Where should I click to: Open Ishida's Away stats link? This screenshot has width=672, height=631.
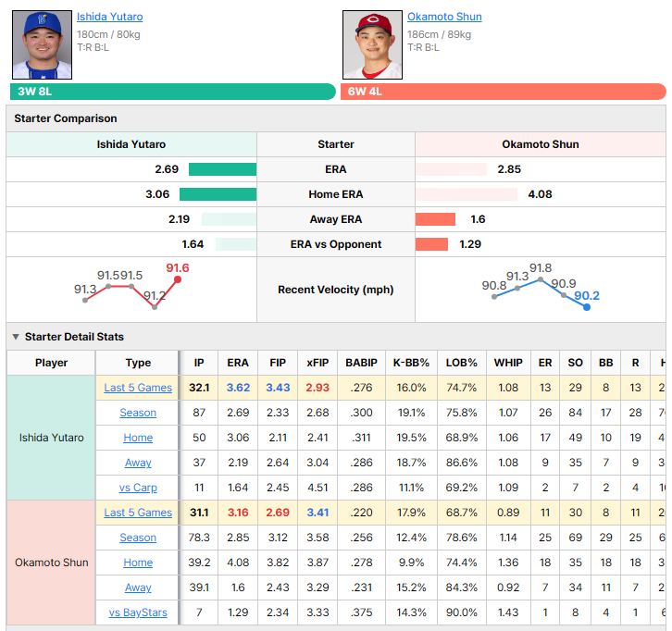click(x=138, y=463)
